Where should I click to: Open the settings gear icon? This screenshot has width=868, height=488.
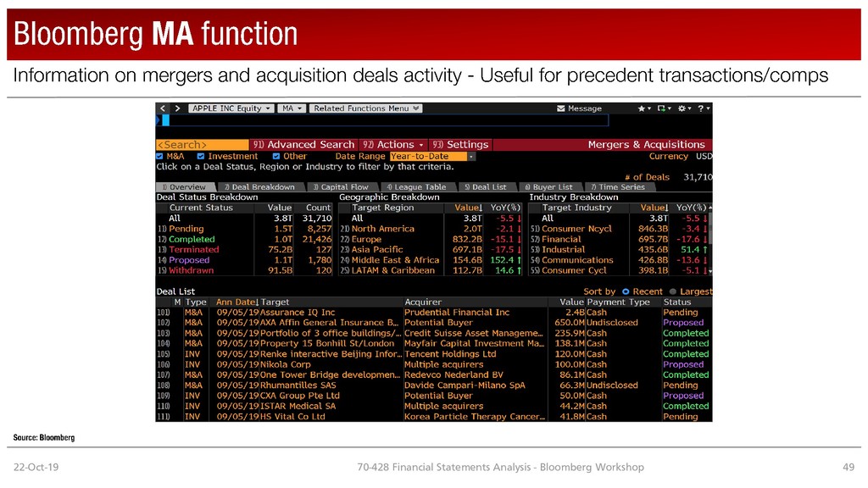pos(682,108)
